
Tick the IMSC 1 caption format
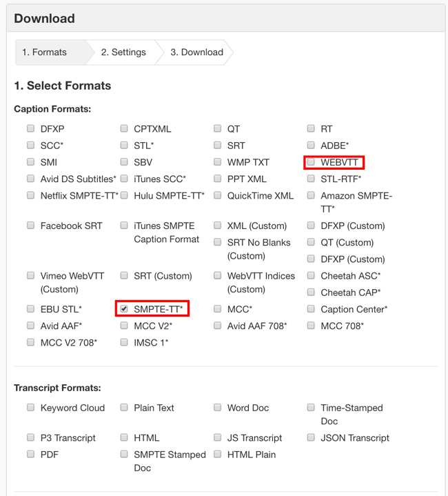pos(124,342)
